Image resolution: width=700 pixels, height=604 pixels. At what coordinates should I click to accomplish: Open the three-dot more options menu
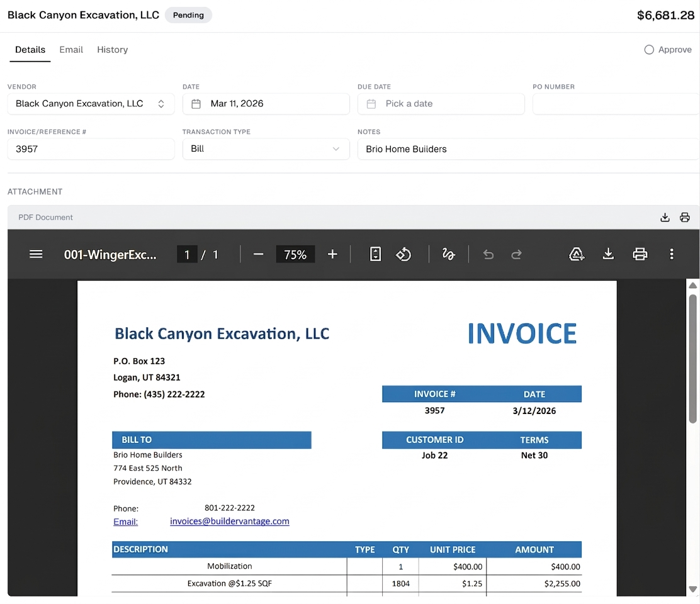[x=672, y=254]
